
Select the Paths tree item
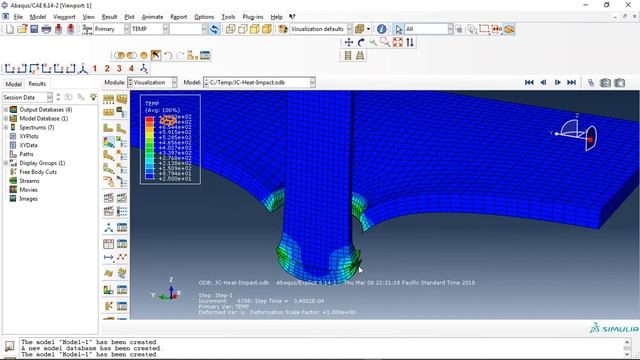[26, 154]
